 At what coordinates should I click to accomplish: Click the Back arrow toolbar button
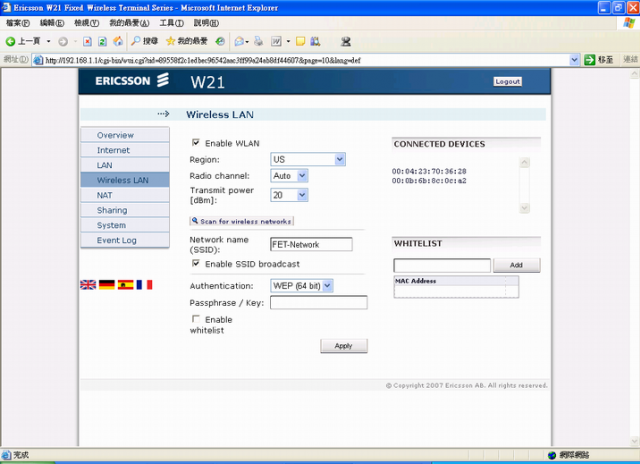coord(22,41)
